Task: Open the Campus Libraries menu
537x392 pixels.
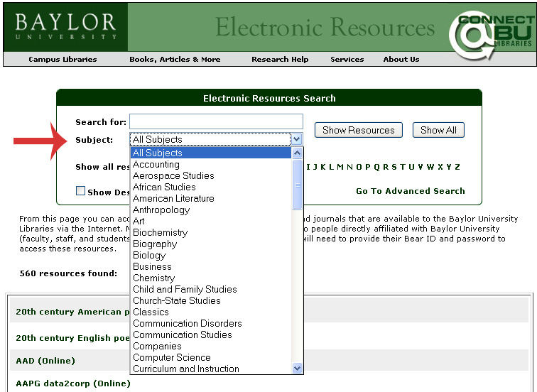Action: [x=63, y=60]
